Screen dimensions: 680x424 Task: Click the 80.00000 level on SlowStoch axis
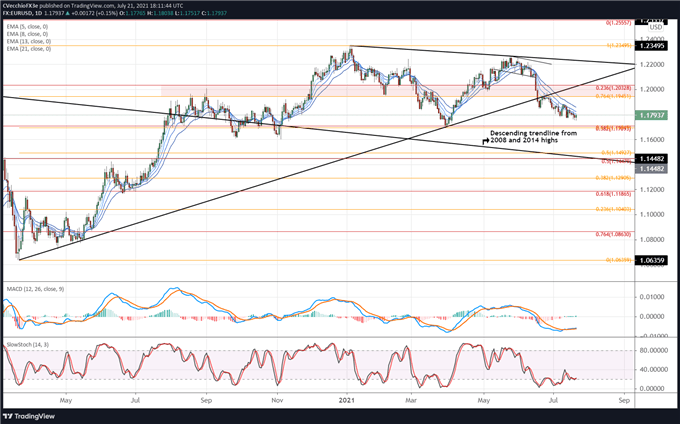click(653, 350)
